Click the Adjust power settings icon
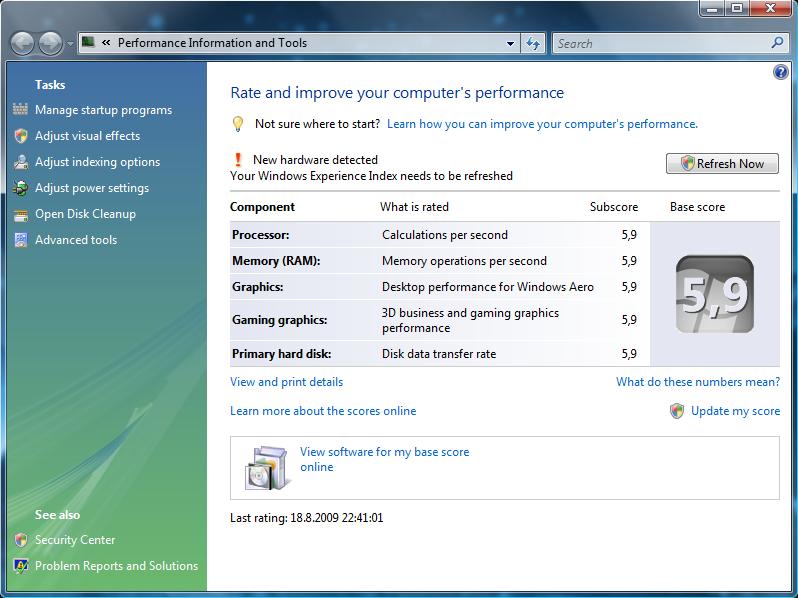Image resolution: width=798 pixels, height=598 pixels. (x=21, y=188)
